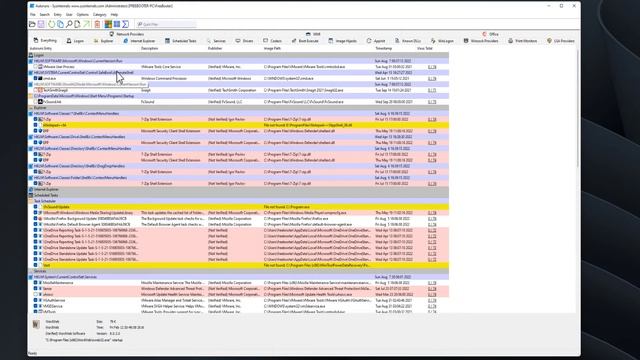Switch to the Boot Execute tab
This screenshot has height=360, width=640.
coord(305,41)
